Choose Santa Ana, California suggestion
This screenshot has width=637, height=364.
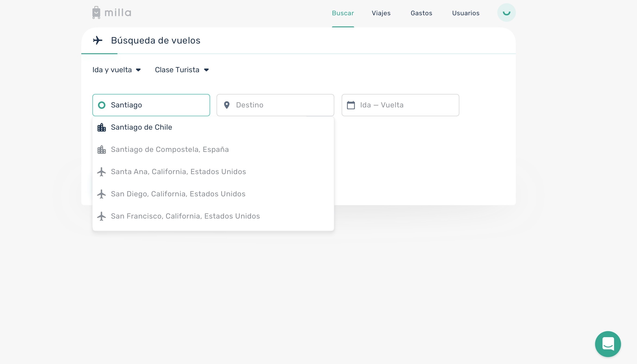178,172
